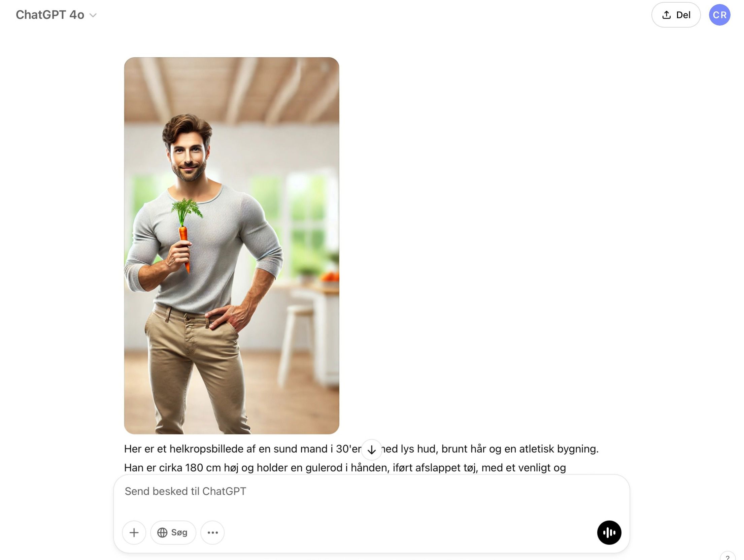Click the chevron beside ChatGPT 4o
Screen dimensions: 744x560
tap(93, 15)
